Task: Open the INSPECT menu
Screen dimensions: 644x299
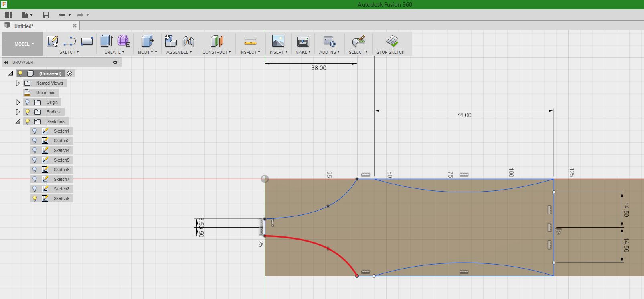Action: pos(250,52)
